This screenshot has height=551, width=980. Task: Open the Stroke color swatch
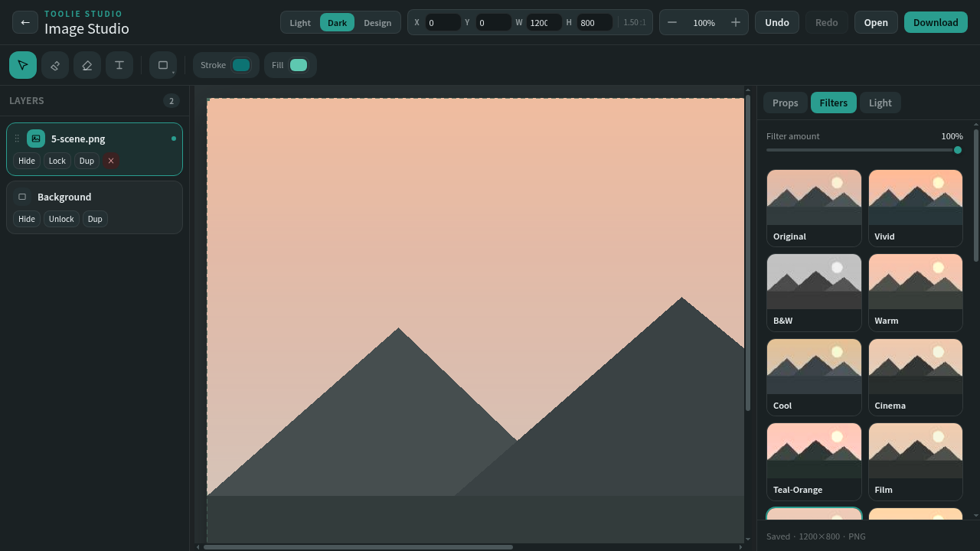[241, 65]
